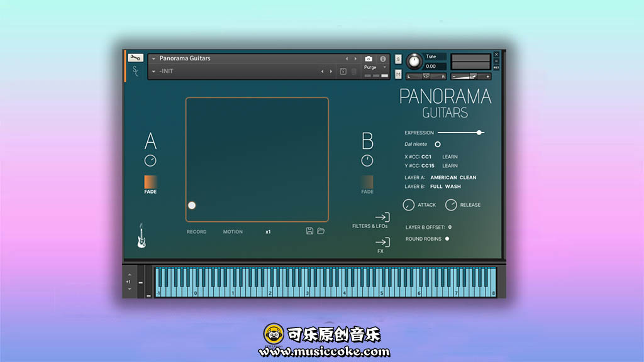Click the ATTACK knob
The height and width of the screenshot is (362, 644).
(x=408, y=205)
